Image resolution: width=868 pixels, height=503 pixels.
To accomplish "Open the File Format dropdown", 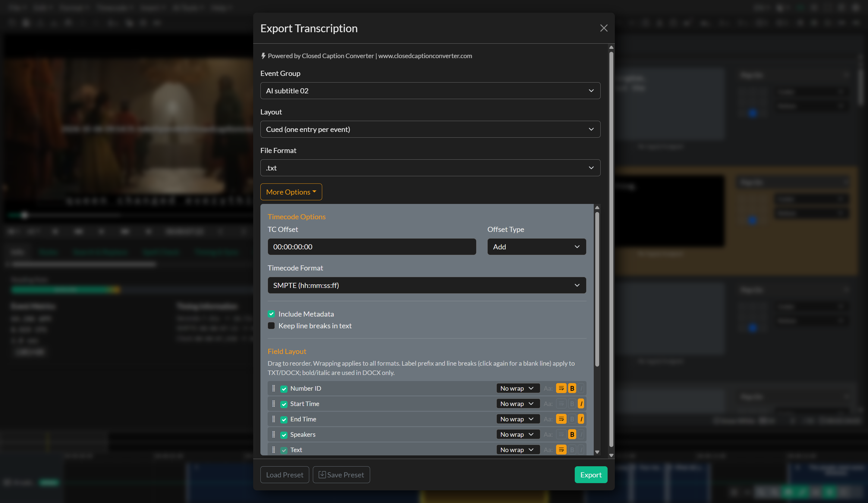I will [430, 168].
